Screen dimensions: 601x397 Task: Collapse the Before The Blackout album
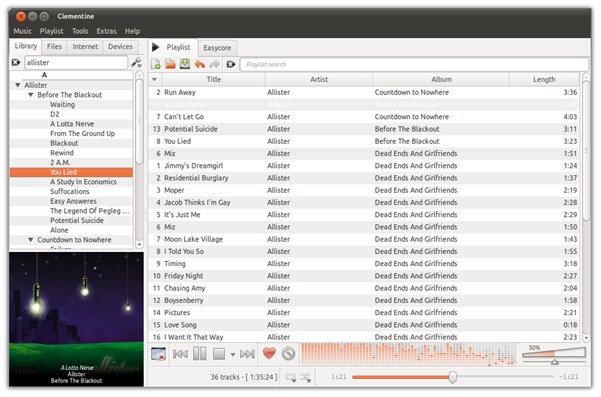31,95
